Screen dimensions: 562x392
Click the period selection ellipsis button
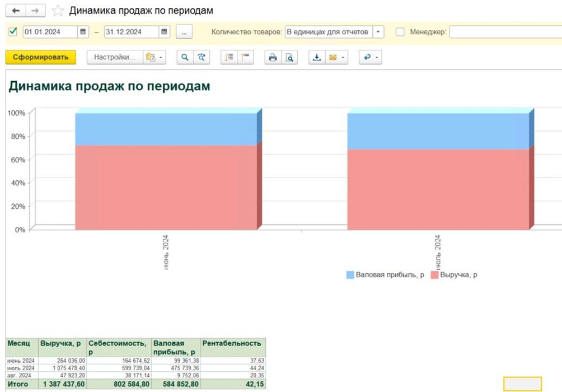pos(184,32)
